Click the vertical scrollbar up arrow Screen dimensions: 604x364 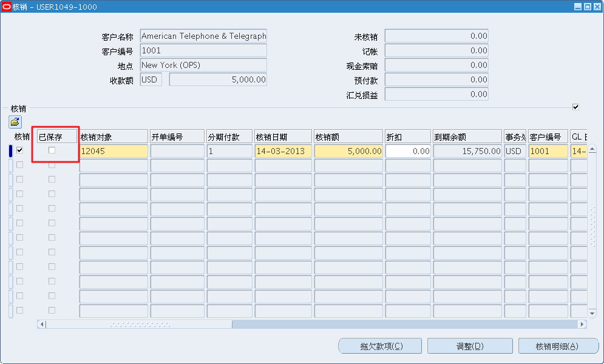point(592,149)
